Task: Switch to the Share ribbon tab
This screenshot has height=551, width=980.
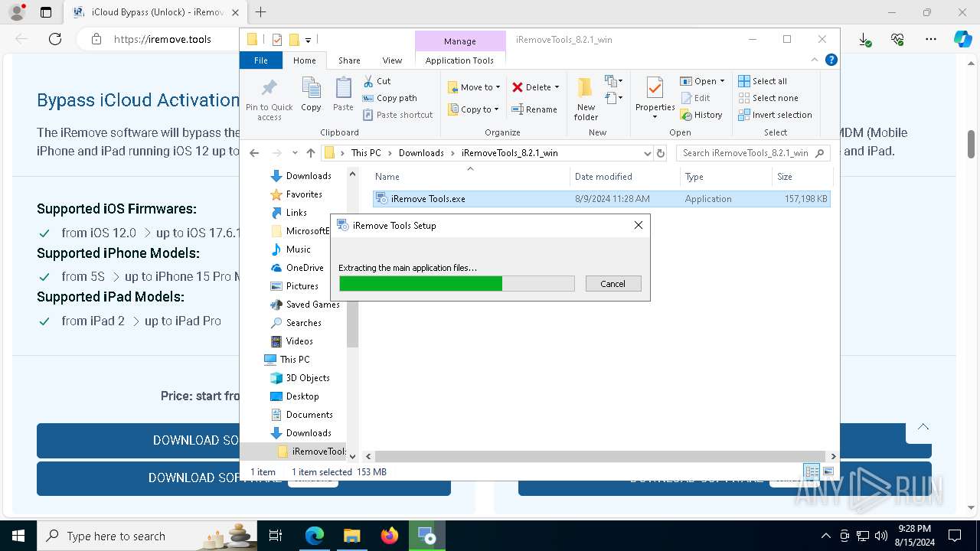Action: pos(349,60)
